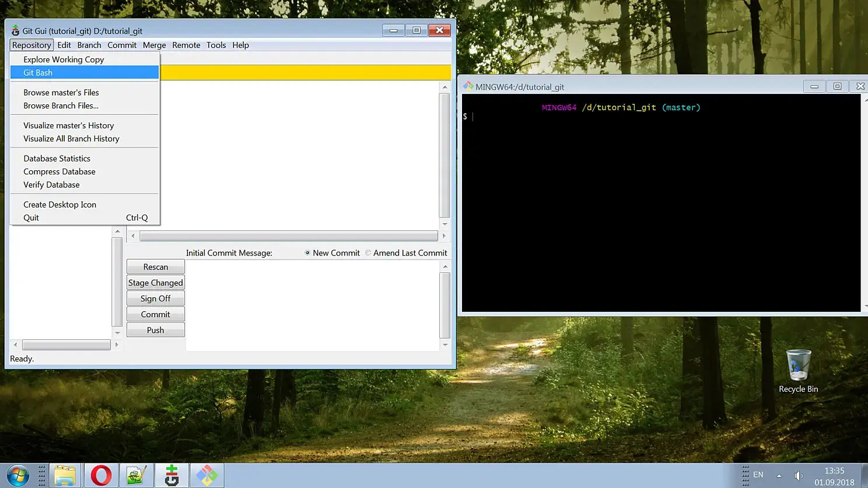Close the Git Gui window
The height and width of the screenshot is (488, 868).
(x=440, y=30)
